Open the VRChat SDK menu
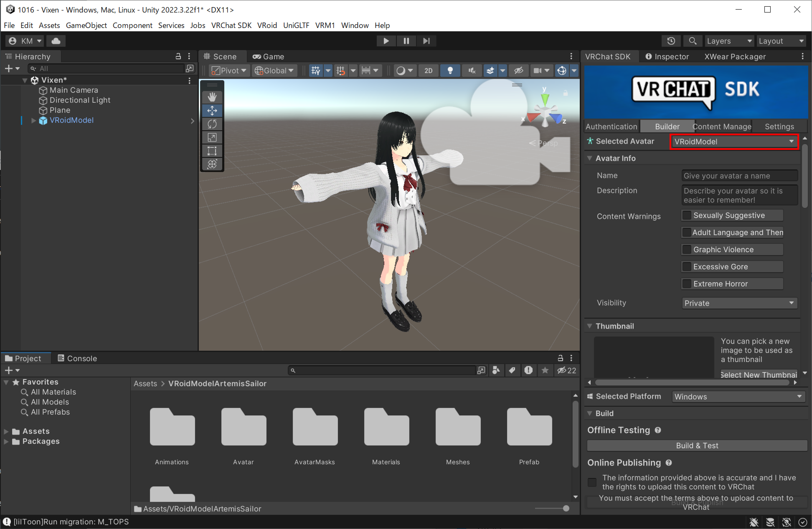812x529 pixels. [231, 25]
